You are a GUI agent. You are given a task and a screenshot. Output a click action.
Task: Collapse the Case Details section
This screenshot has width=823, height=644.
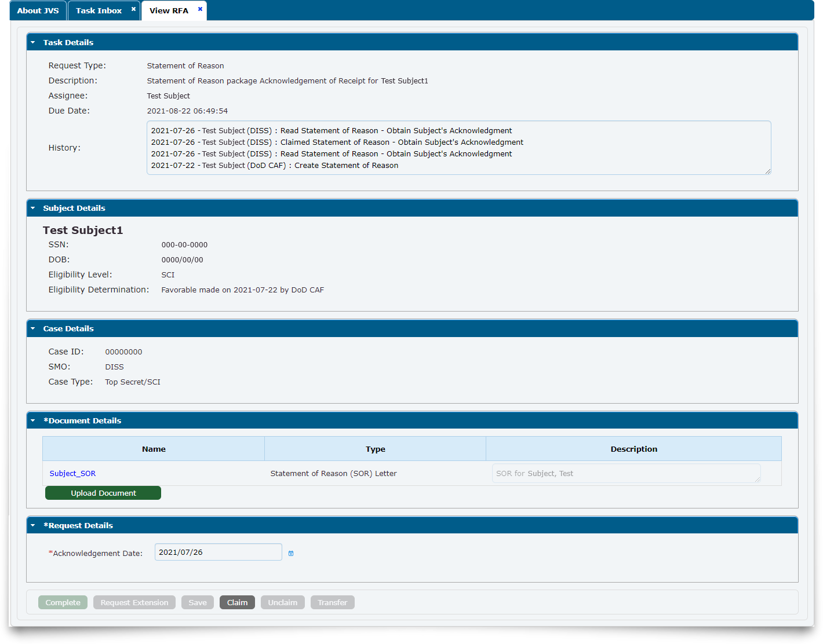coord(33,328)
